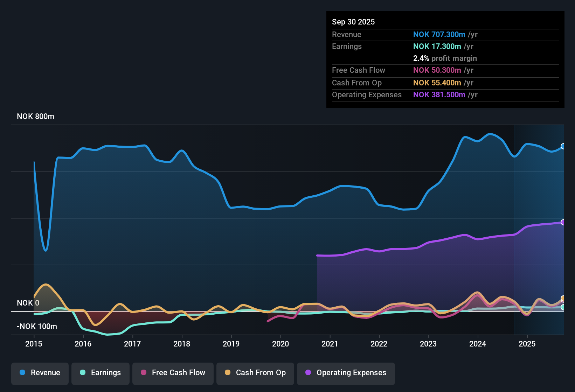Click the Cash From Op endpoint marker
The height and width of the screenshot is (392, 575).
pyautogui.click(x=563, y=299)
